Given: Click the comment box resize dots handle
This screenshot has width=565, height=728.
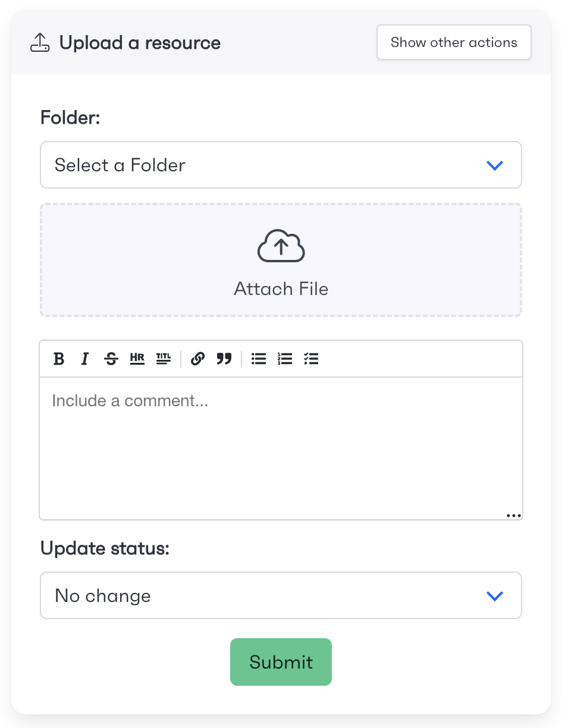Looking at the screenshot, I should (x=513, y=516).
